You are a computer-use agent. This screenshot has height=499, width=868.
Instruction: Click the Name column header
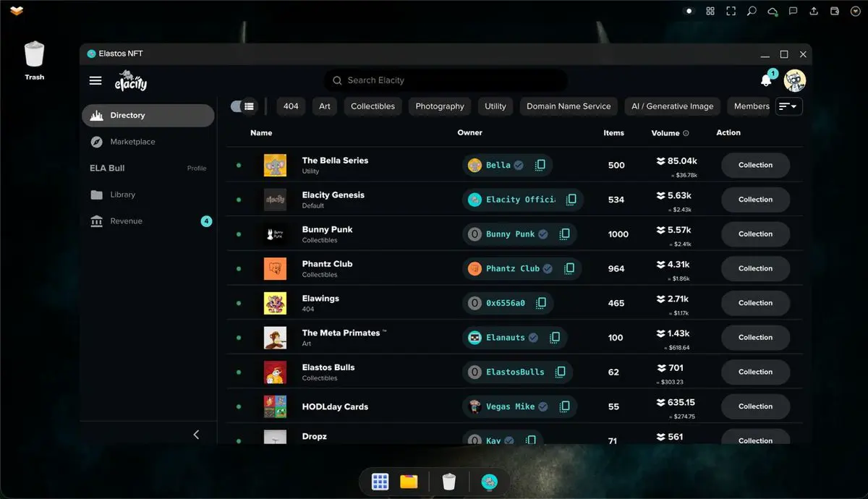pyautogui.click(x=261, y=133)
